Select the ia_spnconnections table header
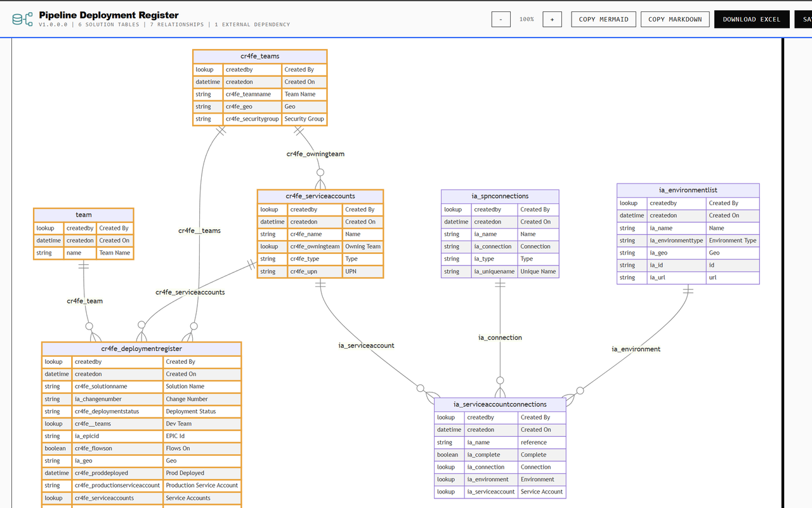Screen dimensions: 812x508 click(500, 196)
